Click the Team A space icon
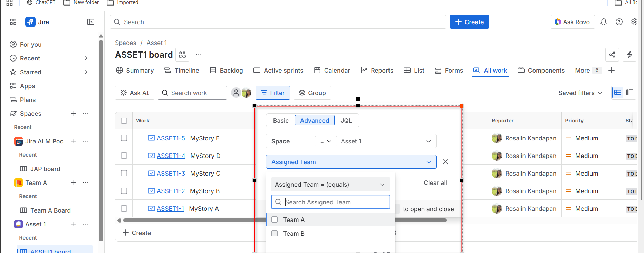644x253 pixels. click(18, 182)
